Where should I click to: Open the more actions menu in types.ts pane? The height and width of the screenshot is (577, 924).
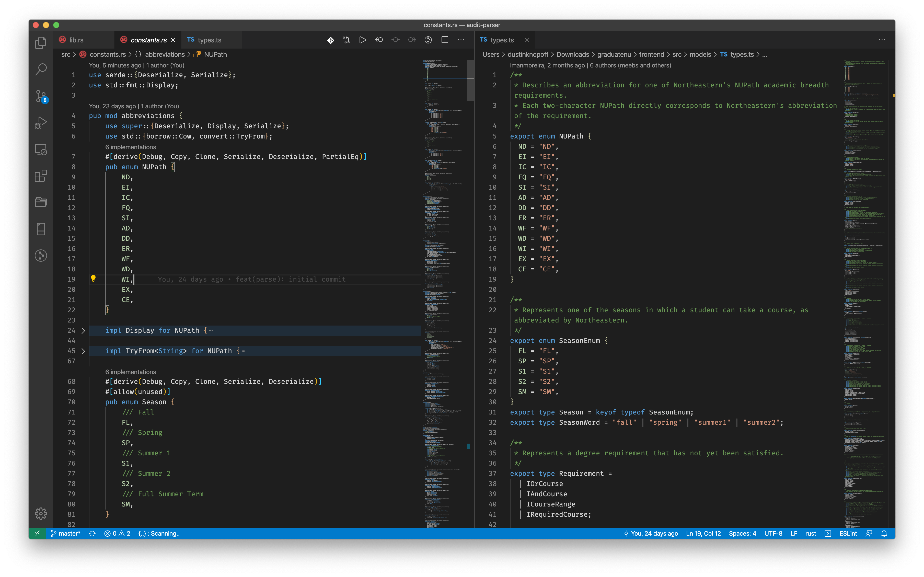[882, 40]
